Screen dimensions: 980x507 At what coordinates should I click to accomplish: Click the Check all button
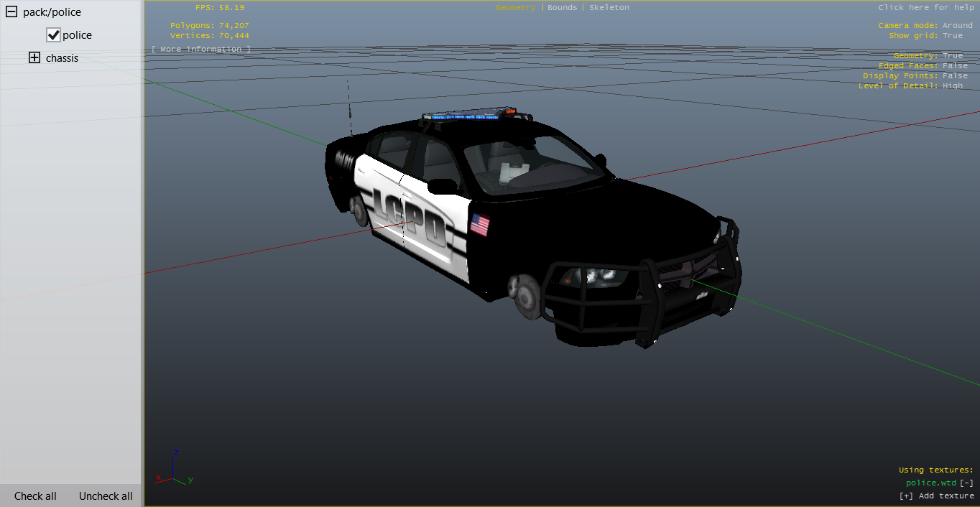(x=35, y=496)
